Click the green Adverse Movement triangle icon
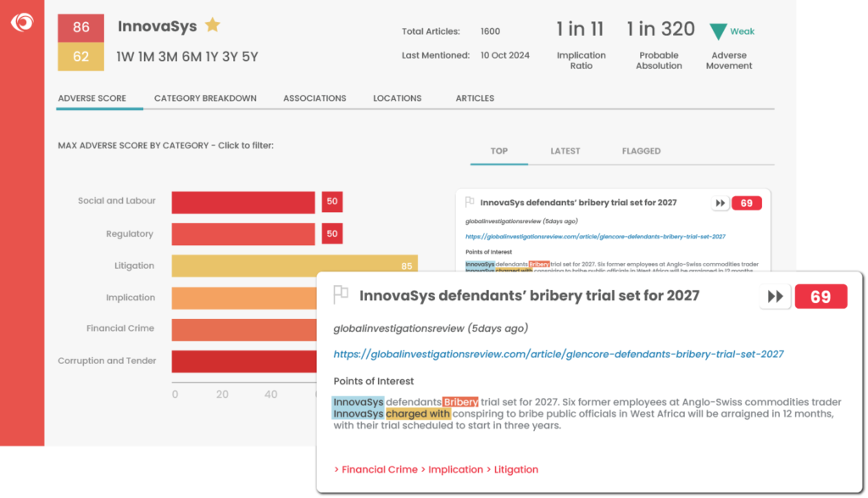This screenshot has height=498, width=868. coord(718,31)
